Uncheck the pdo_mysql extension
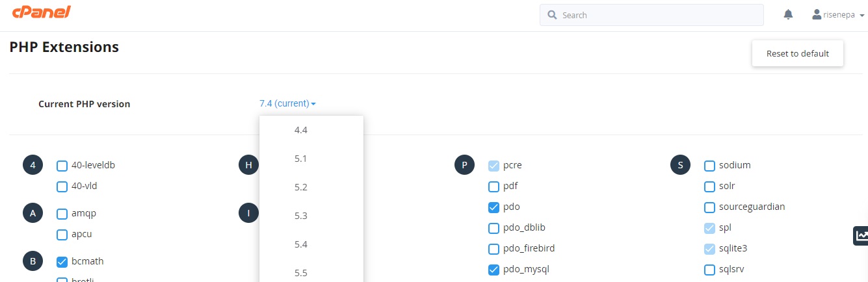 (x=493, y=270)
